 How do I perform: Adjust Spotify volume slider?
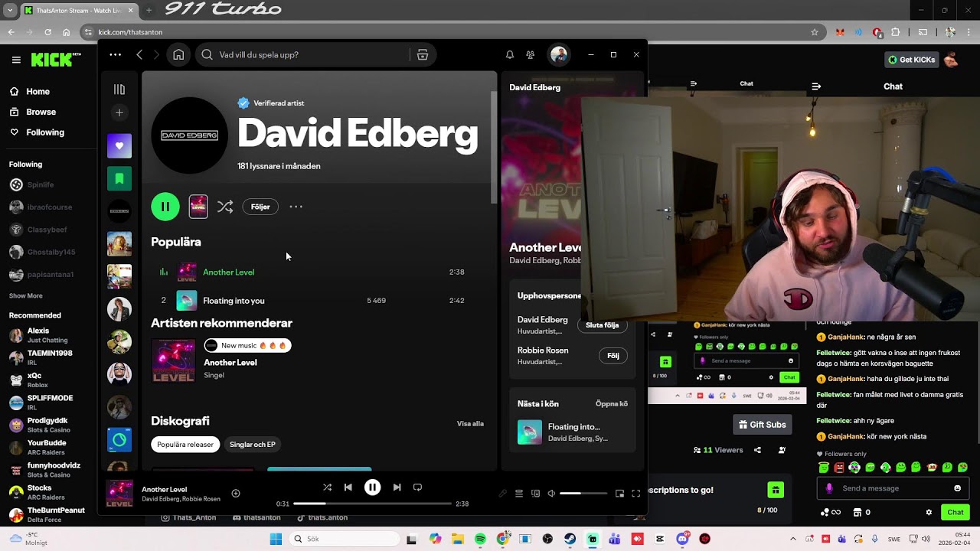(x=583, y=494)
